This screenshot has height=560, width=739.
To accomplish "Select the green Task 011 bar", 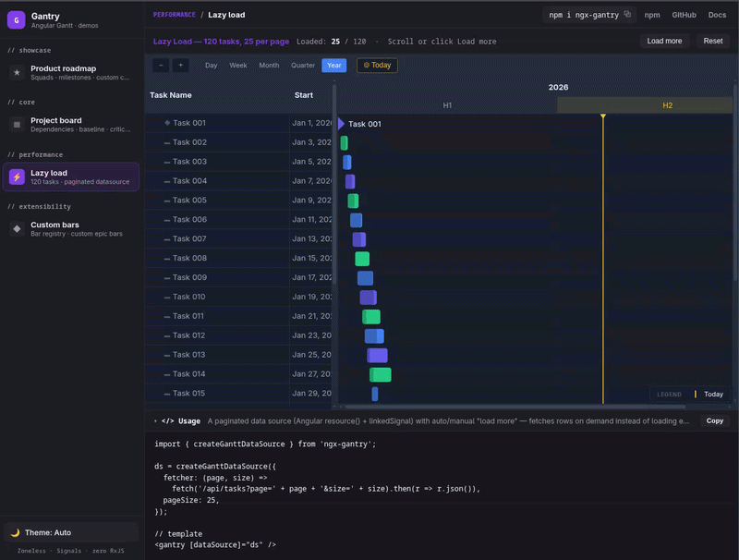I will click(x=371, y=317).
